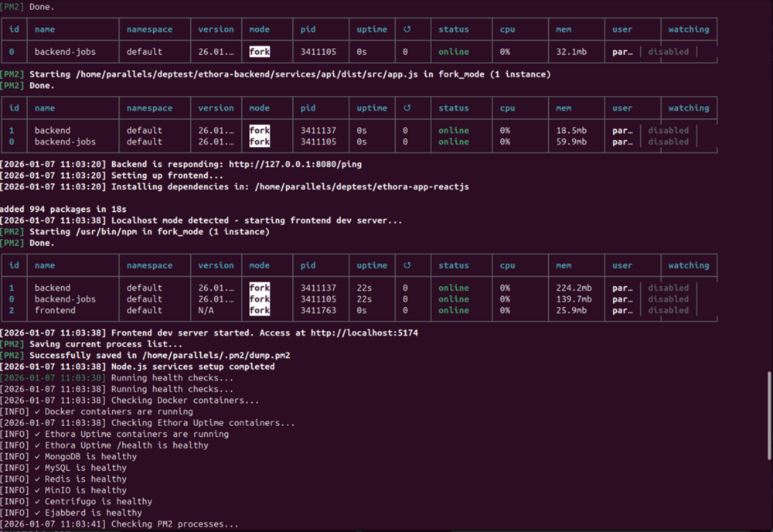The height and width of the screenshot is (532, 773).
Task: Click the frontend process name
Action: (55, 311)
